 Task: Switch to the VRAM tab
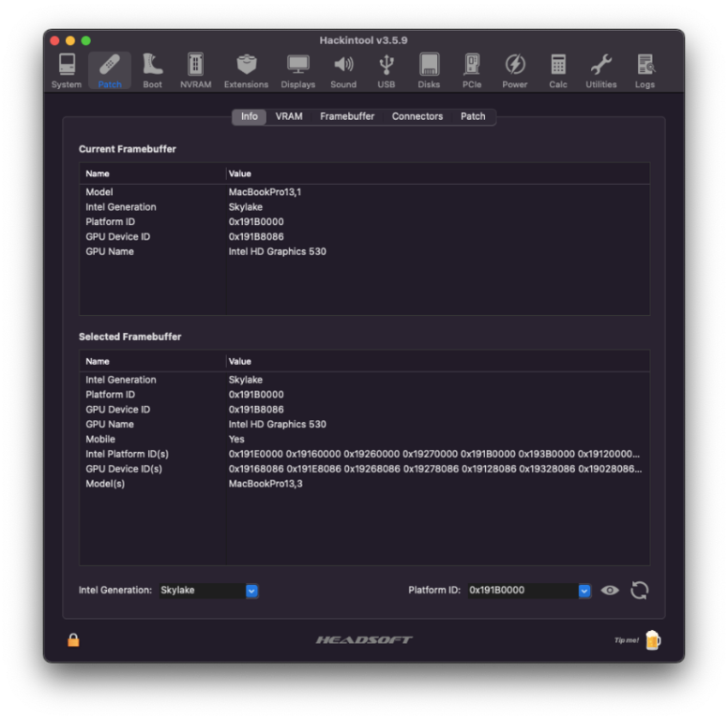(289, 116)
